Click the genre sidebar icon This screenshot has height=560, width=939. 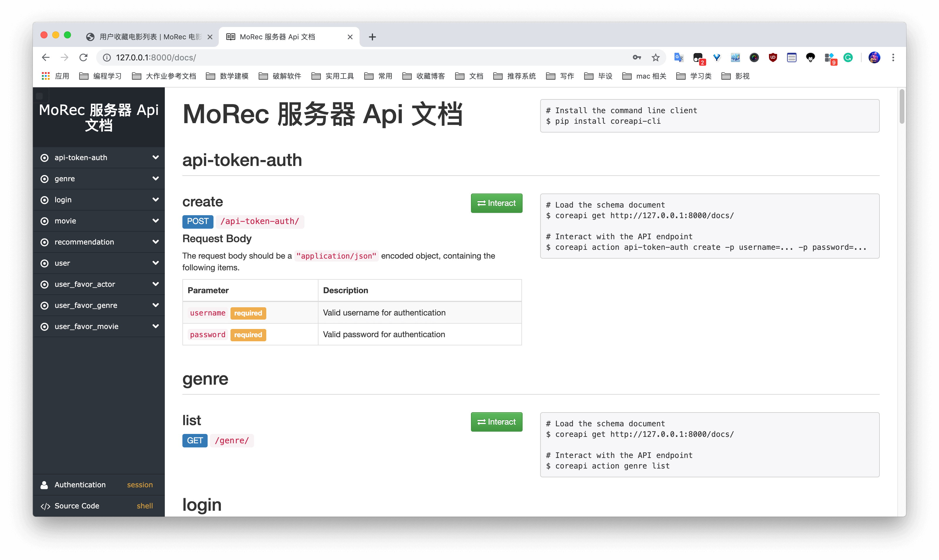(45, 178)
